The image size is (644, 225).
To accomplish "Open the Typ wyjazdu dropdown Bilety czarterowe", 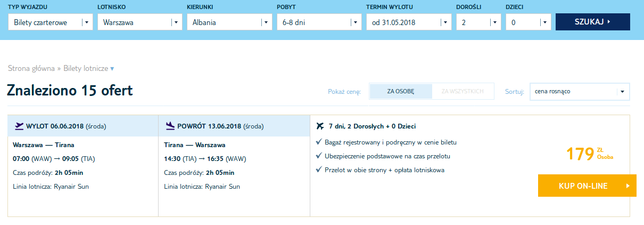I will (51, 22).
